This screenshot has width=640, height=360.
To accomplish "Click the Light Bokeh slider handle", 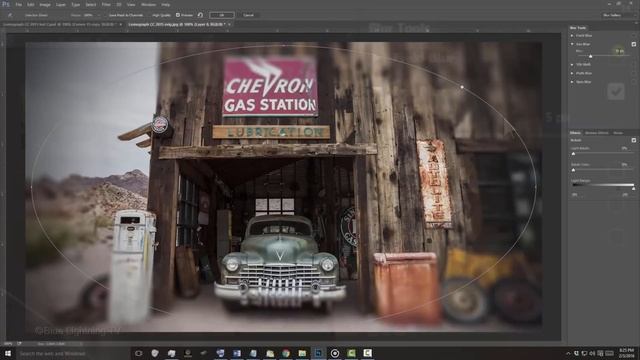I will (573, 153).
